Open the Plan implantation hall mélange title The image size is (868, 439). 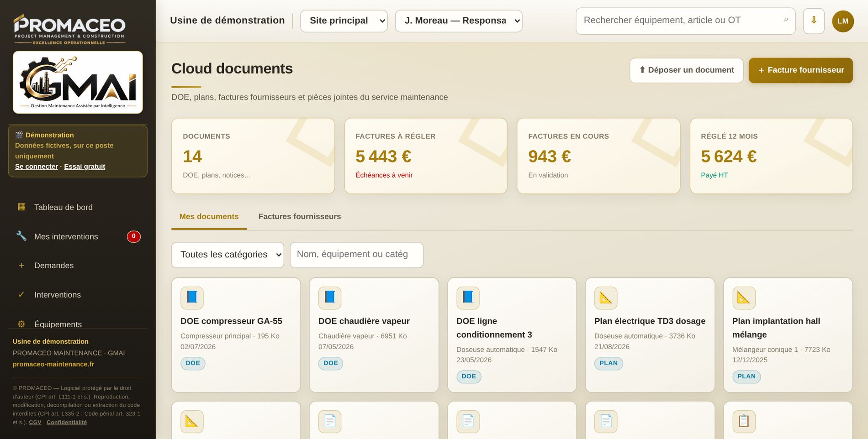[x=776, y=328]
